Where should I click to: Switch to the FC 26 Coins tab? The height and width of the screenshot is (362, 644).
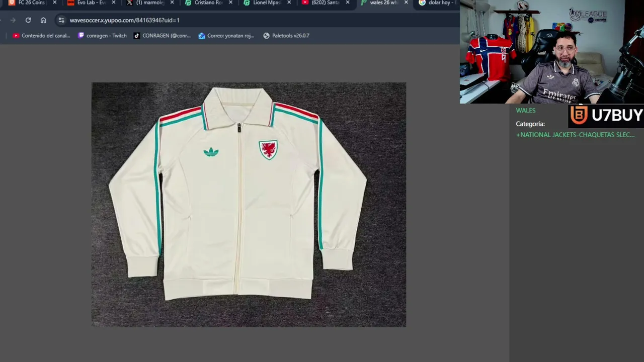pos(30,3)
